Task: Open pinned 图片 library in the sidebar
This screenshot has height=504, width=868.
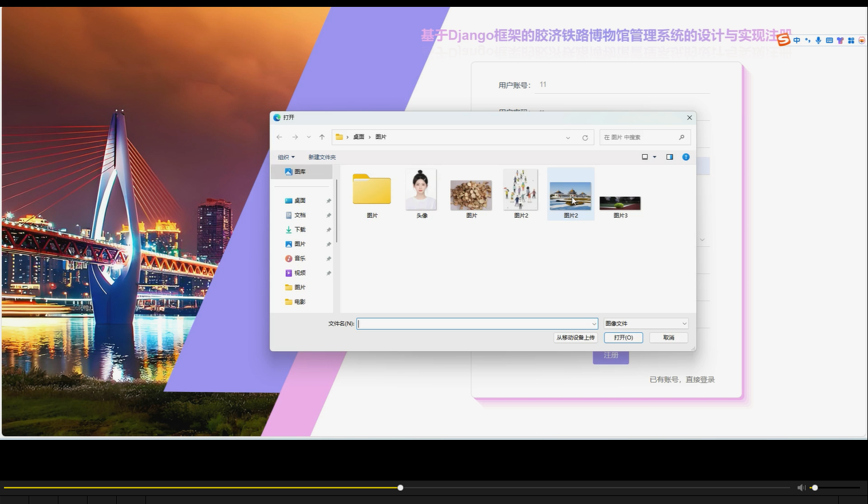Action: coord(300,244)
